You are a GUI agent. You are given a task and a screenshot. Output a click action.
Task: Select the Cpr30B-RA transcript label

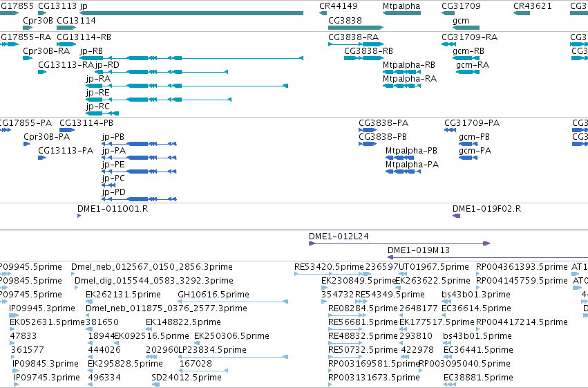(46, 51)
